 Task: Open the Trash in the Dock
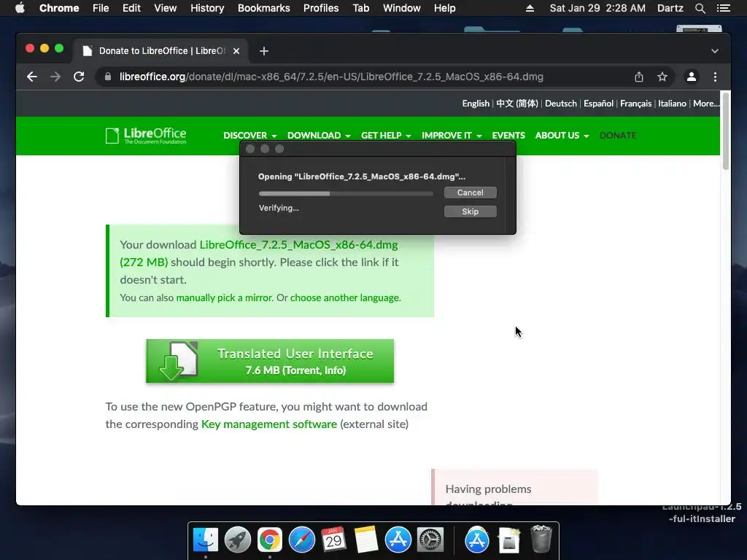tap(541, 539)
